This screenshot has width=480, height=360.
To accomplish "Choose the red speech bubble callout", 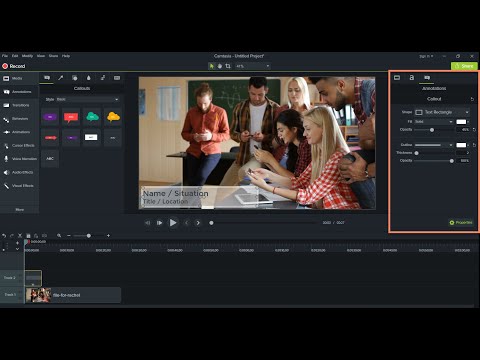I will tap(71, 117).
